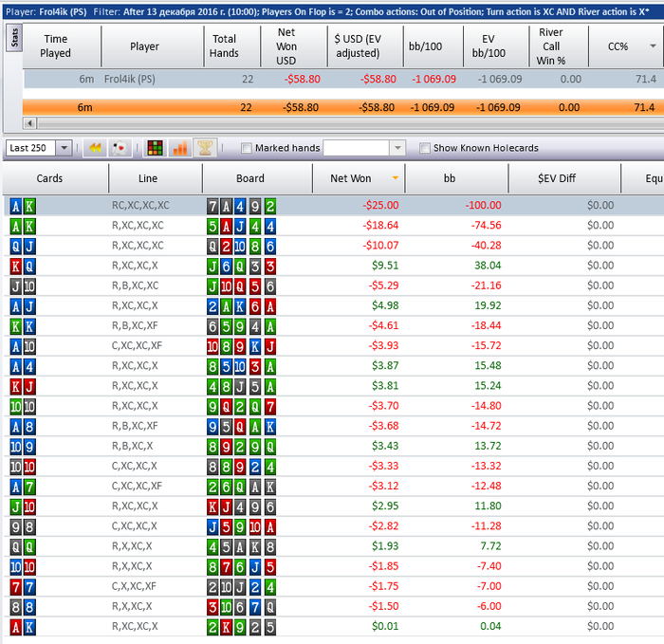The image size is (664, 644).
Task: Click the Time Played column header
Action: pyautogui.click(x=62, y=46)
